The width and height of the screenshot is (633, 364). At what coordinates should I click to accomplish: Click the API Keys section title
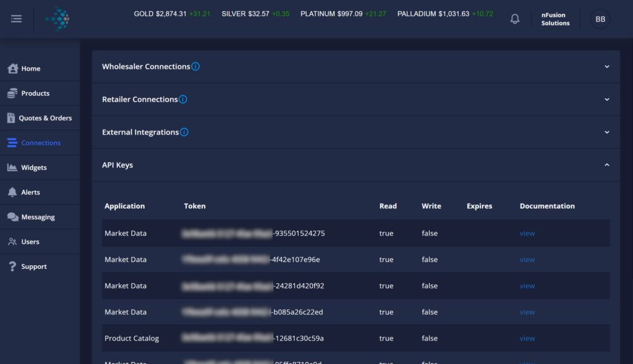coord(117,165)
